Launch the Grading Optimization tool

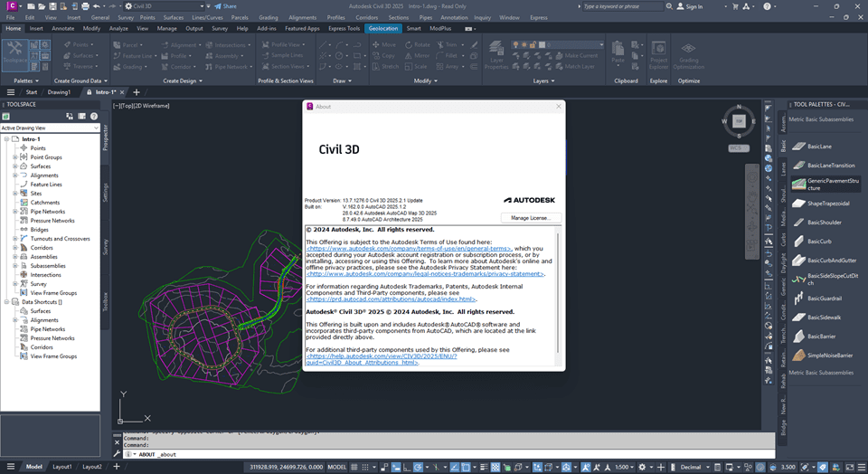point(689,57)
